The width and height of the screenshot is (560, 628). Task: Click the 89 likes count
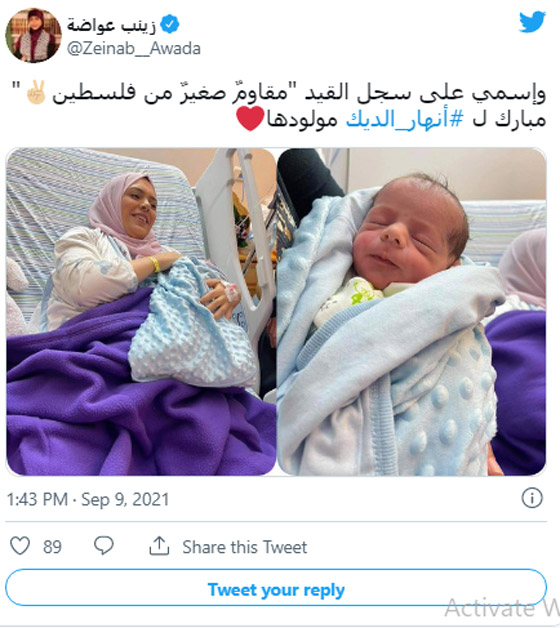click(52, 547)
